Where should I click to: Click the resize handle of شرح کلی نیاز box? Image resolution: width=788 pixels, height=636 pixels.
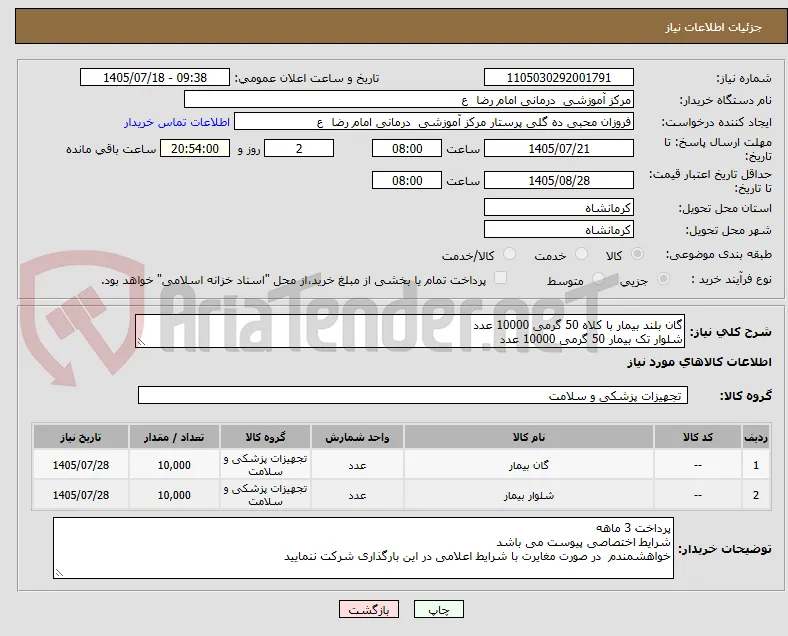[141, 343]
